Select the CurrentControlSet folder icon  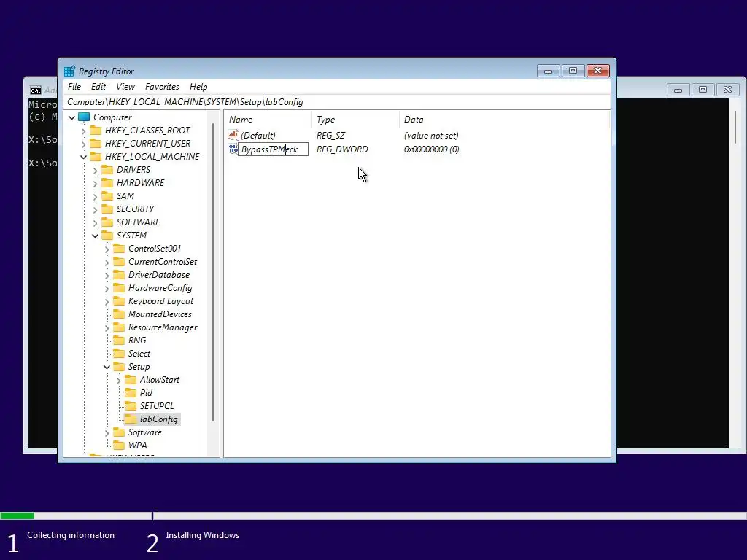click(119, 262)
